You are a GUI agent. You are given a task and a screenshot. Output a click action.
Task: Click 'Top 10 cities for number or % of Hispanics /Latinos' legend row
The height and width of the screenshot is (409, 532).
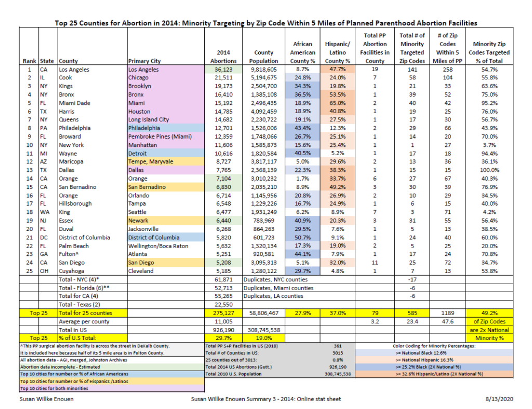(112, 381)
